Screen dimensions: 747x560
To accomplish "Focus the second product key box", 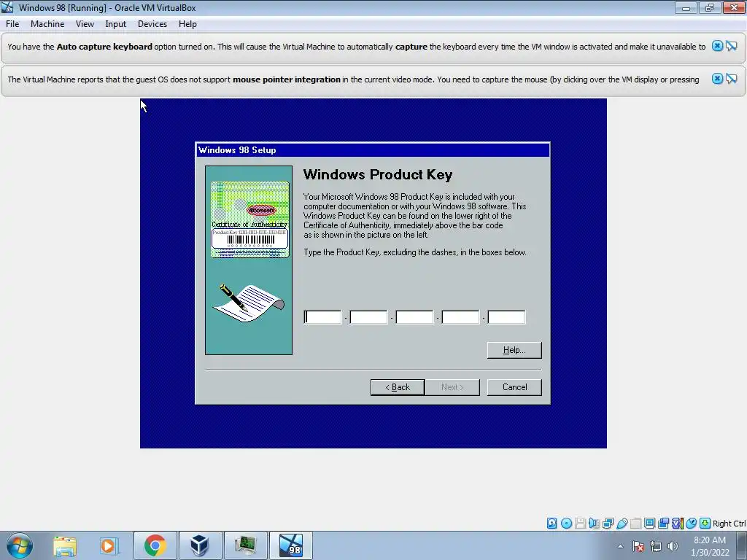I will [368, 317].
